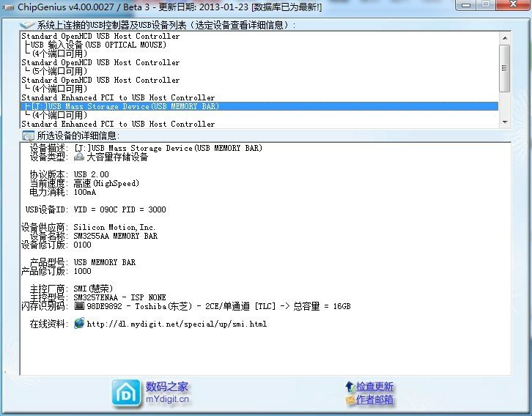Viewport: 532px width, 416px height.
Task: Open the 检查更新 check update link
Action: click(x=374, y=387)
